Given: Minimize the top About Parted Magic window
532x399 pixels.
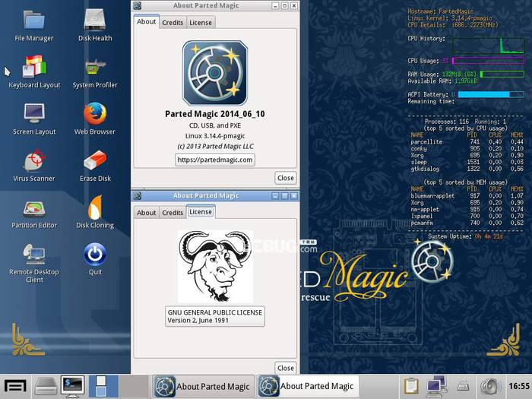Looking at the screenshot, I should [x=275, y=6].
